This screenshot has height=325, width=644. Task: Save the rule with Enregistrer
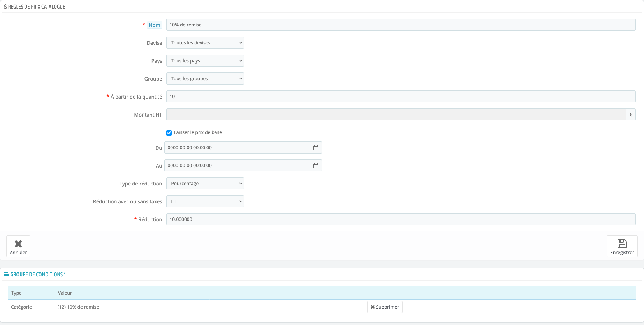point(622,246)
